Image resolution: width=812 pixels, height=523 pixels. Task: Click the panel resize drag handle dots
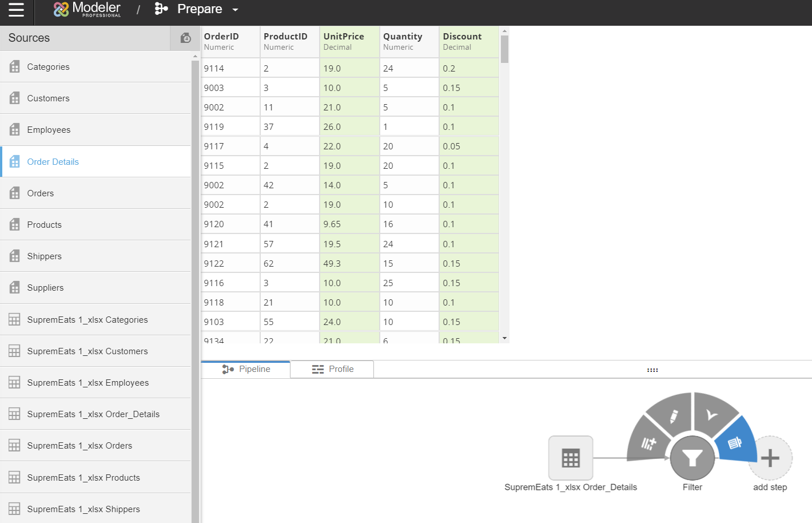coord(652,370)
